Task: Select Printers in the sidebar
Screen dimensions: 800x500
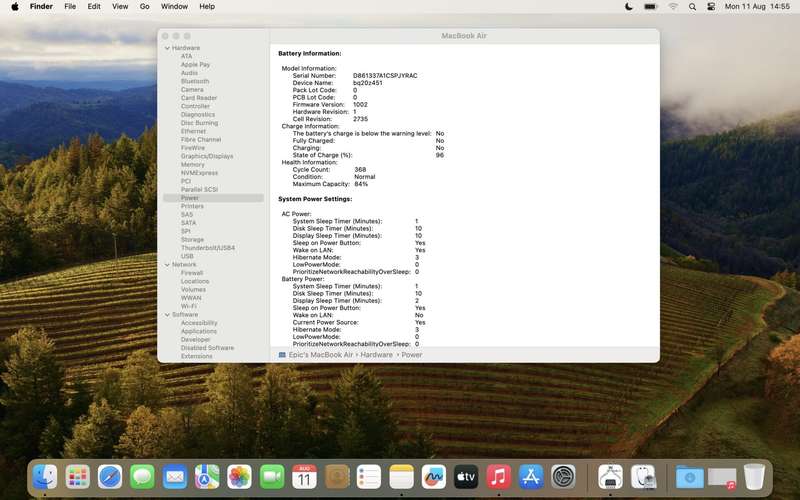Action: pyautogui.click(x=192, y=206)
